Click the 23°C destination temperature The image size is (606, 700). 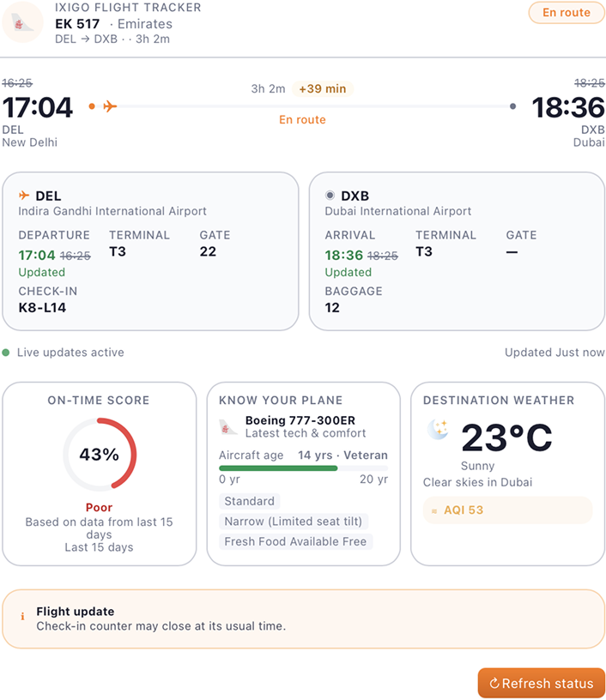(506, 437)
